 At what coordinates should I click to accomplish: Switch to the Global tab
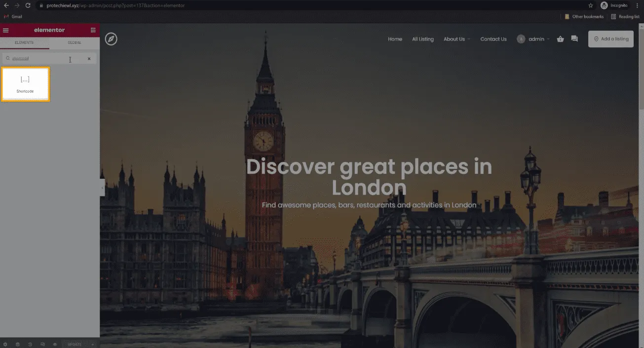coord(75,43)
